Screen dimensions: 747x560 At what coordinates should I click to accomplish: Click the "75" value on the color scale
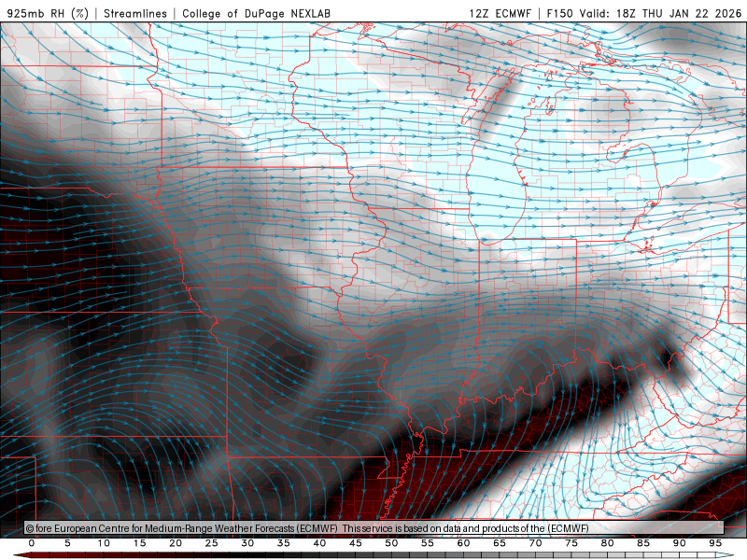pos(571,543)
